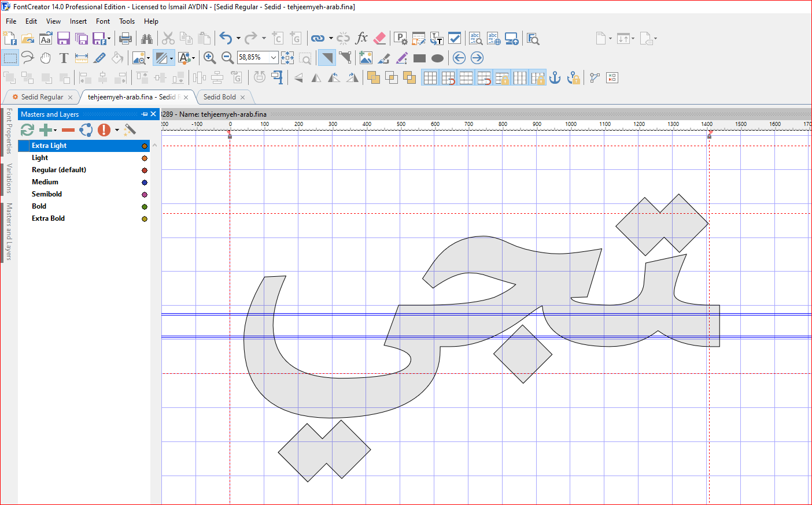This screenshot has height=505, width=812.
Task: Expand the Link icon dropdown arrow
Action: tap(331, 39)
